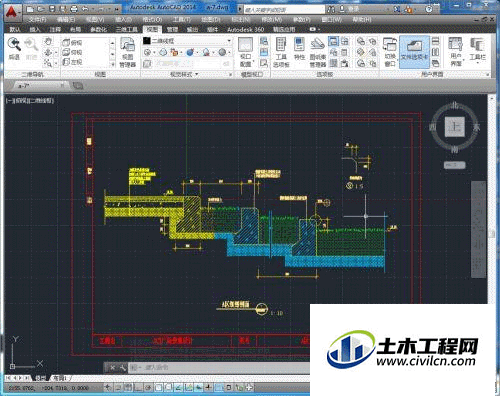Open the Edit (编辑) menu
The height and width of the screenshot is (396, 500).
[66, 20]
